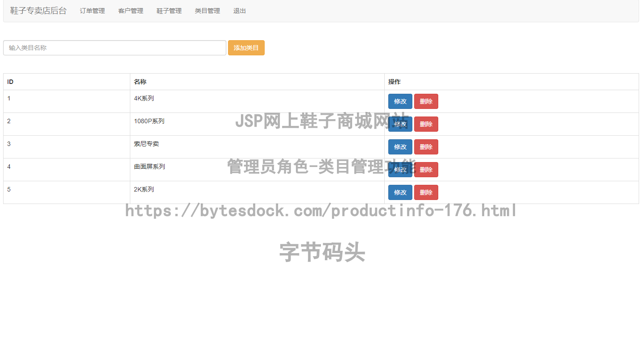Click 修改 for 4K系列 row
644x354 pixels.
click(400, 101)
